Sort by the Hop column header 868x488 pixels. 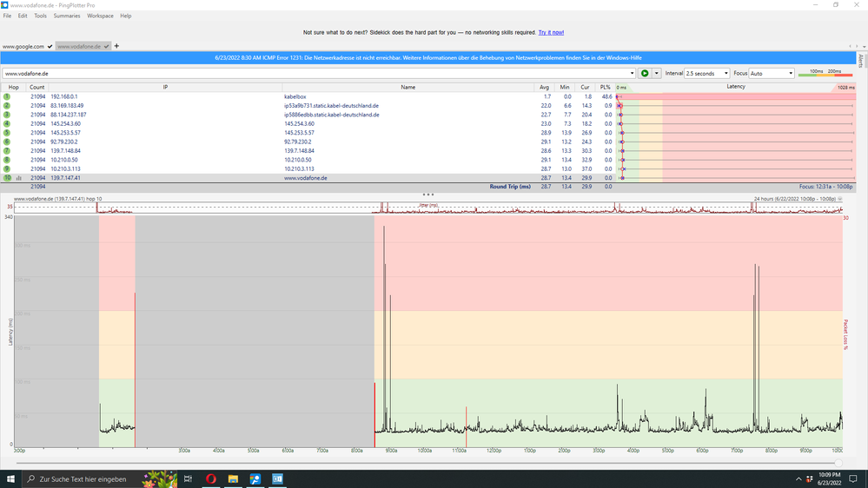click(13, 88)
